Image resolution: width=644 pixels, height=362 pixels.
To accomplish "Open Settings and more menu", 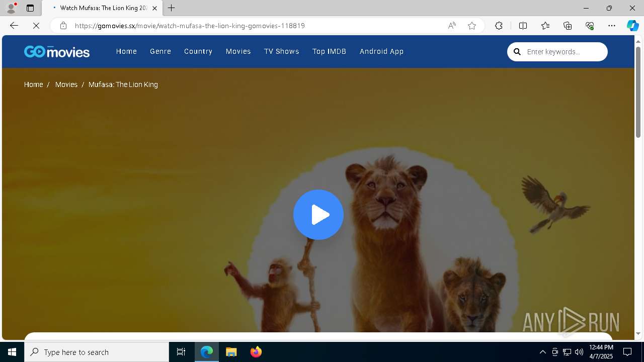I will pyautogui.click(x=612, y=26).
